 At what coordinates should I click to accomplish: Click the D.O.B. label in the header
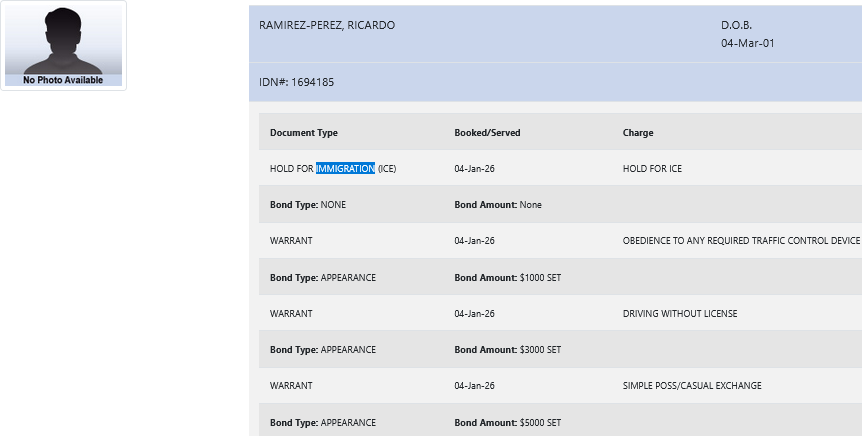pos(735,25)
